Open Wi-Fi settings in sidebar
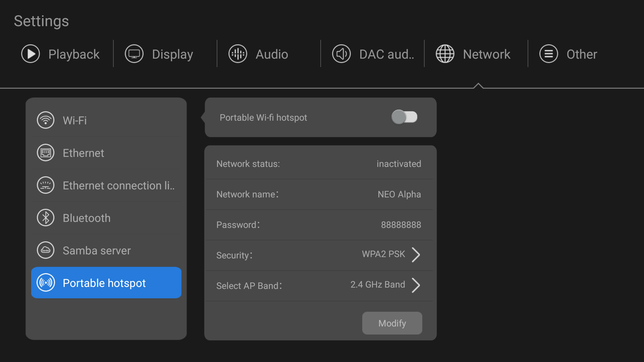 pos(106,120)
